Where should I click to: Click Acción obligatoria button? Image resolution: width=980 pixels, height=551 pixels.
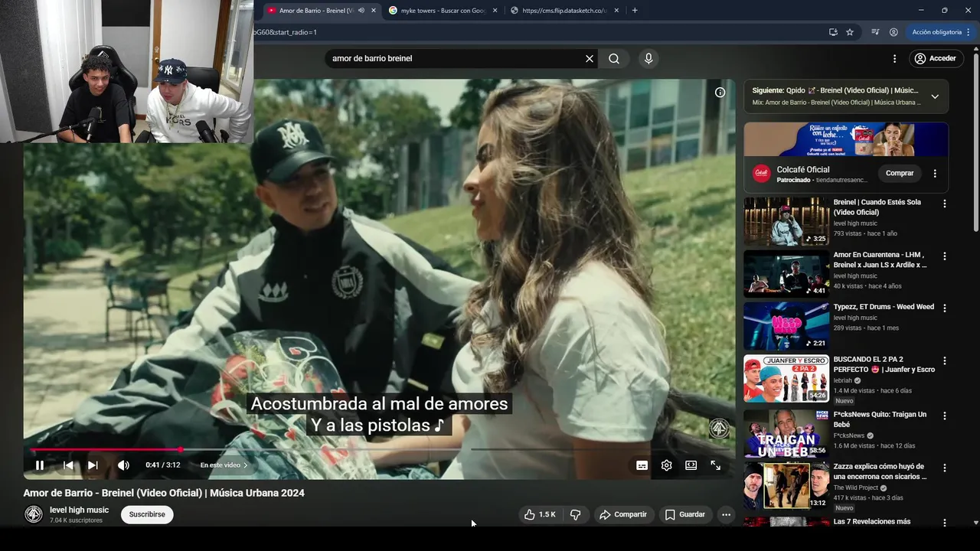(x=936, y=32)
